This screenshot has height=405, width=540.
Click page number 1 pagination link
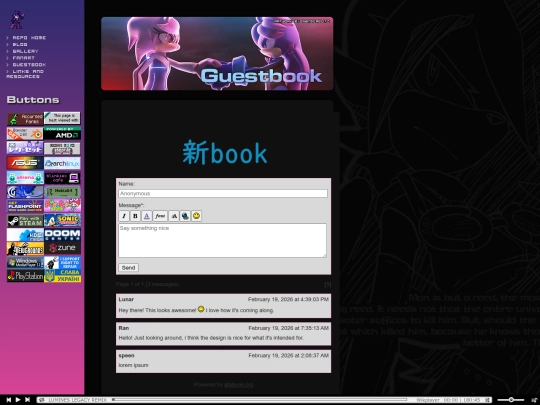328,284
